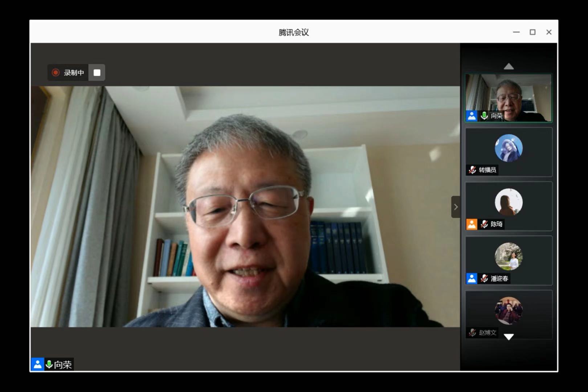Click the orange user badge beside 陈琦
The image size is (588, 392).
point(471,224)
